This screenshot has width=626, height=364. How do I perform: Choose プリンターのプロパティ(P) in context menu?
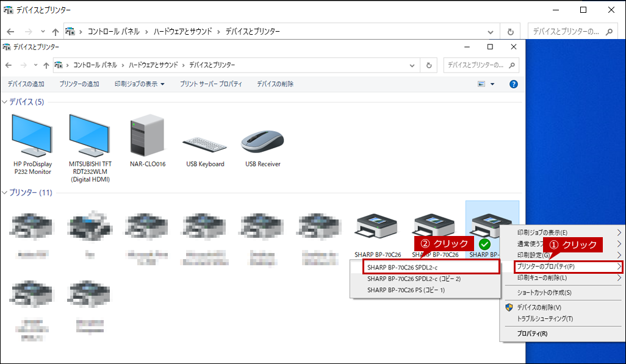coord(545,266)
